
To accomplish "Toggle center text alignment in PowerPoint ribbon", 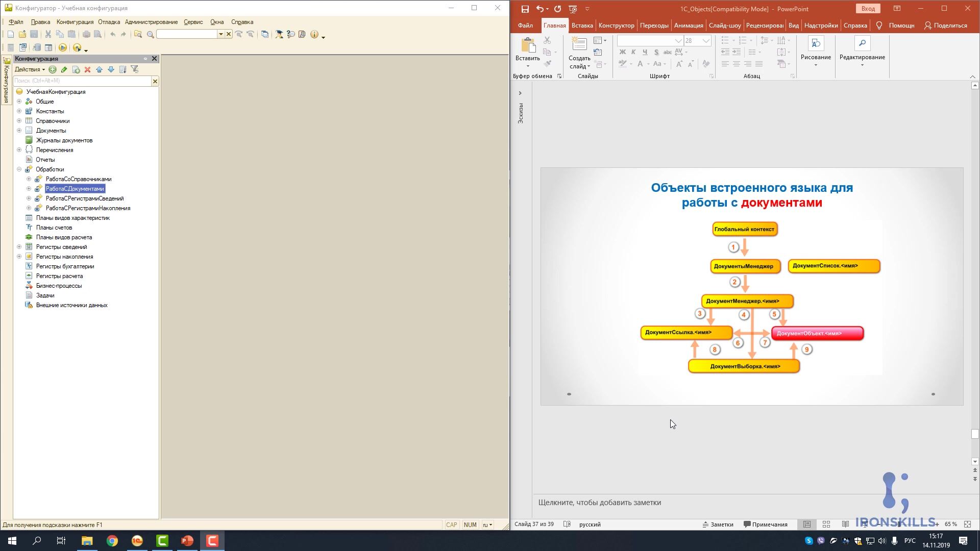I will pos(737,64).
